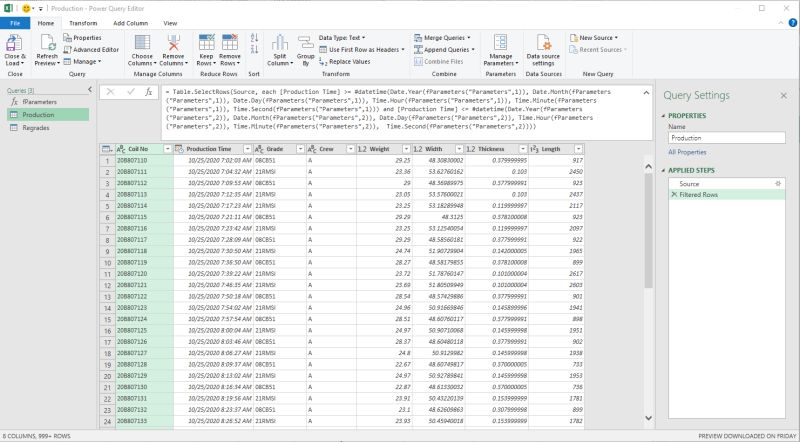Collapse the ribbon with the chevron
800x442 pixels.
pyautogui.click(x=781, y=23)
